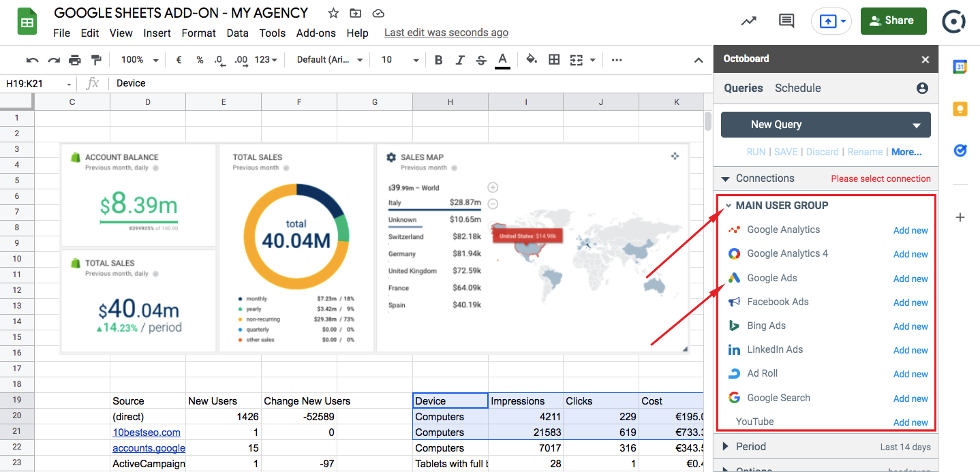Image resolution: width=980 pixels, height=472 pixels.
Task: Open the Google Sheets home icon
Action: click(27, 22)
